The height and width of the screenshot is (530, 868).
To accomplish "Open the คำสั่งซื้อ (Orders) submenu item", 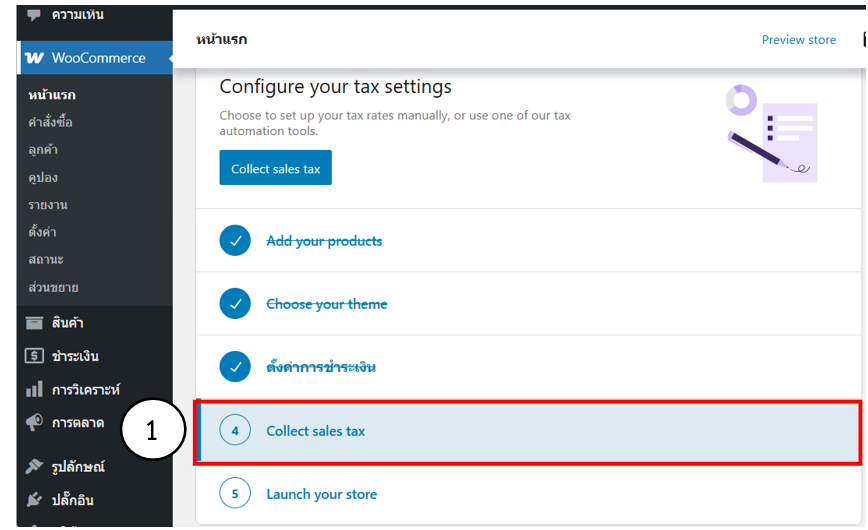I will point(50,122).
